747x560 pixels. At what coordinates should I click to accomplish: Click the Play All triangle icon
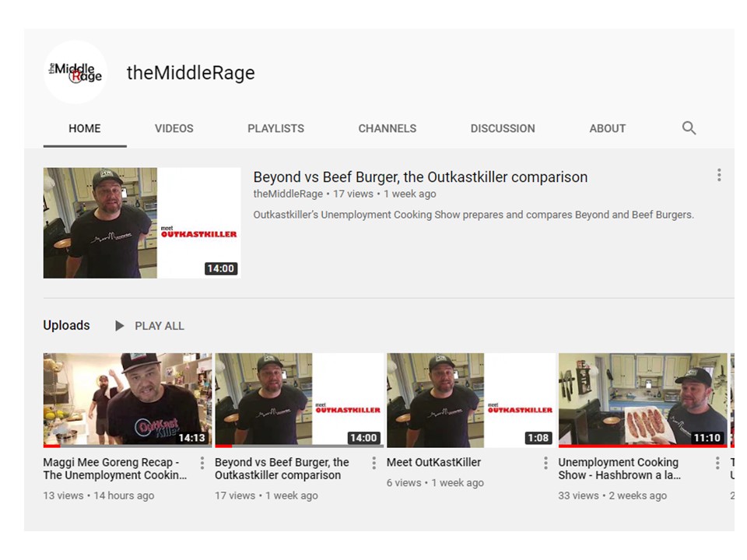point(120,326)
